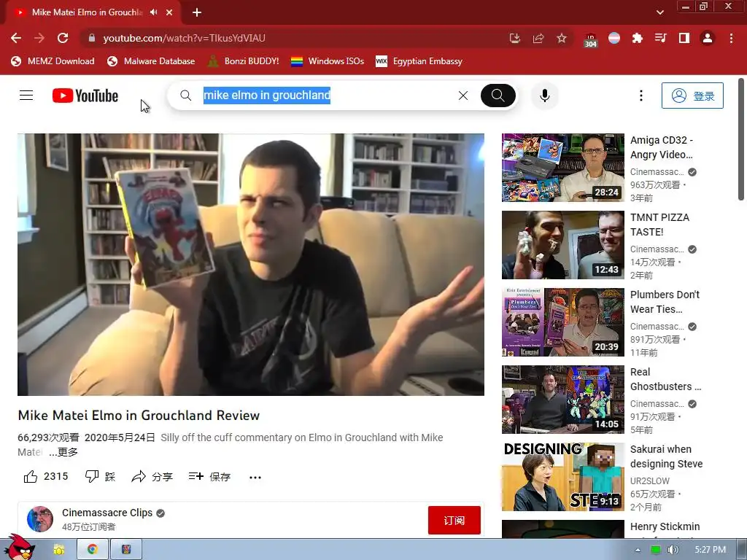Dislike the video using 踩
Image resolution: width=747 pixels, height=560 pixels.
click(100, 477)
